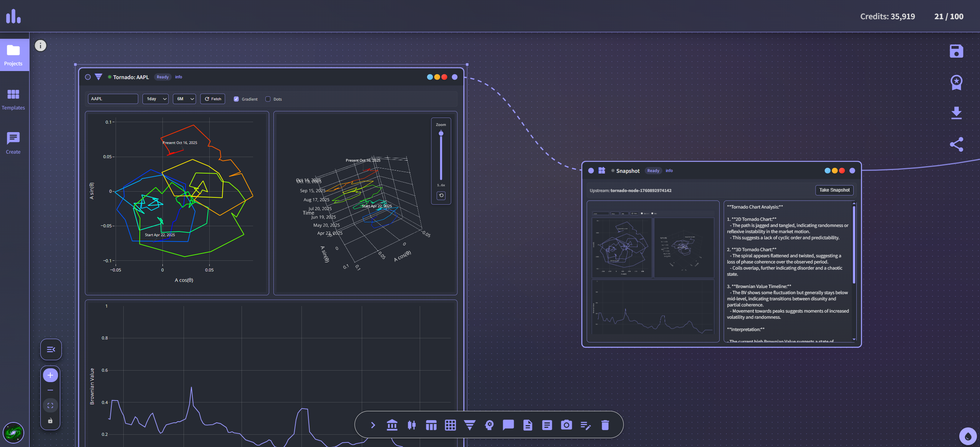Select the camera snapshot tool in the toolbar

566,425
